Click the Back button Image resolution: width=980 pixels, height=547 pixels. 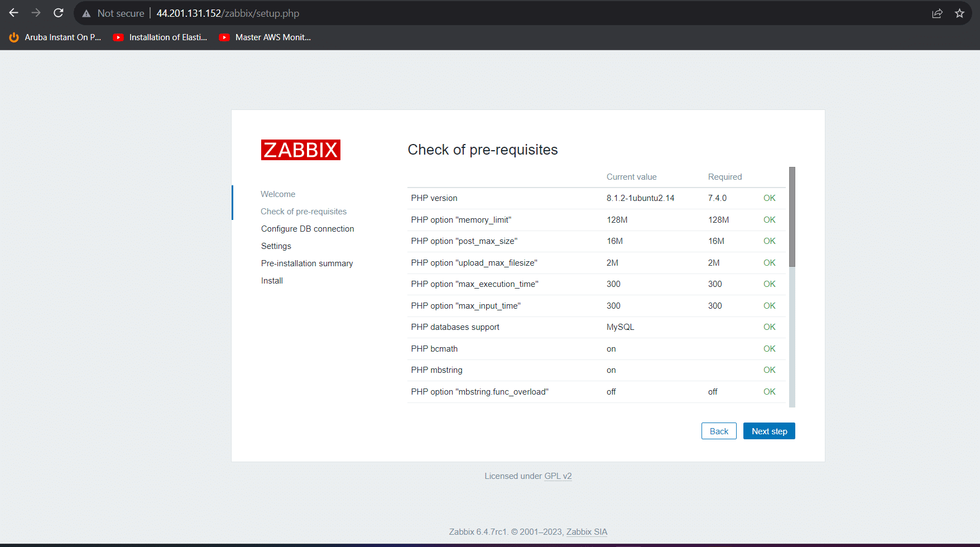pyautogui.click(x=719, y=431)
